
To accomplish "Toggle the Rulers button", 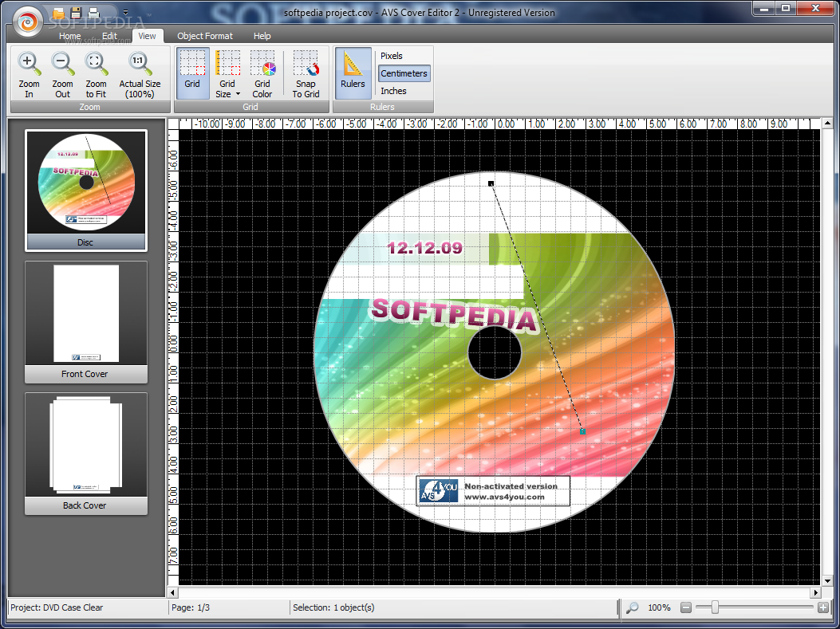I will (353, 73).
